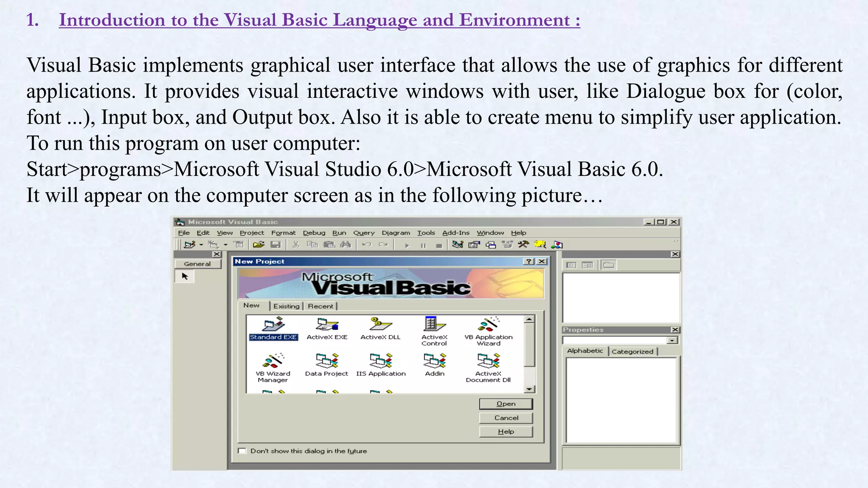Click the General toolbox tab button
Screen dimensions: 868x488
(x=198, y=263)
